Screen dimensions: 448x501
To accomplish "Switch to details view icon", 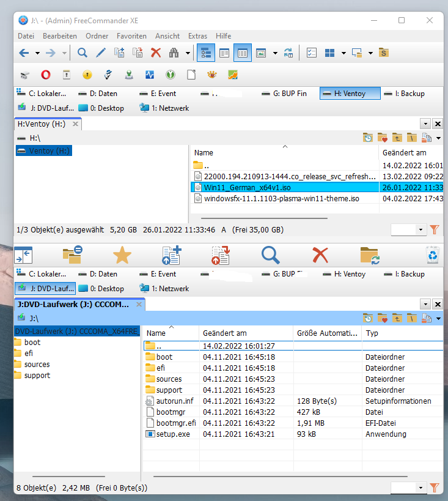I will [x=243, y=53].
